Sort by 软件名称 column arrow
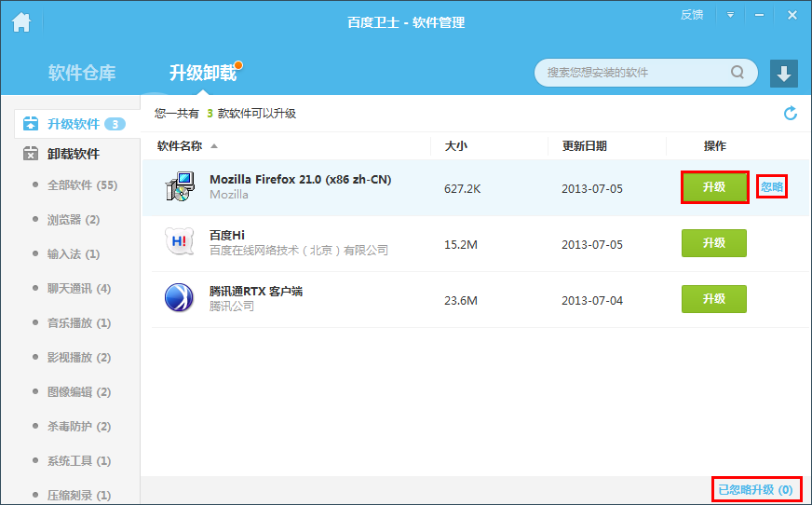The width and height of the screenshot is (812, 505). tap(214, 146)
